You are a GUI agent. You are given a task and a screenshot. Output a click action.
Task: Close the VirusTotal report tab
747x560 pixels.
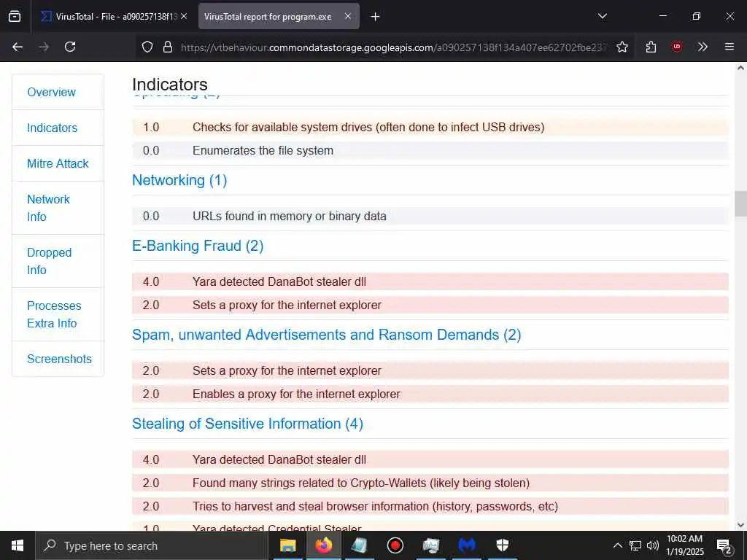348,16
